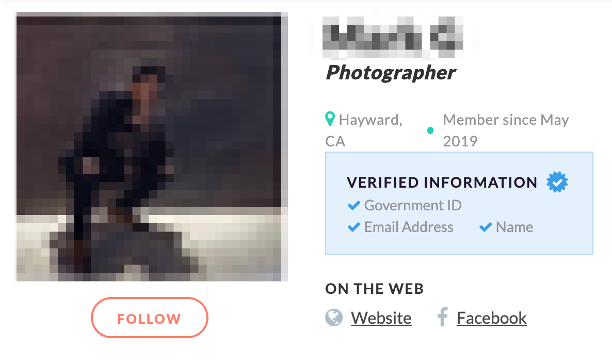The width and height of the screenshot is (612, 364).
Task: Click the Email Address checkmark
Action: point(354,227)
